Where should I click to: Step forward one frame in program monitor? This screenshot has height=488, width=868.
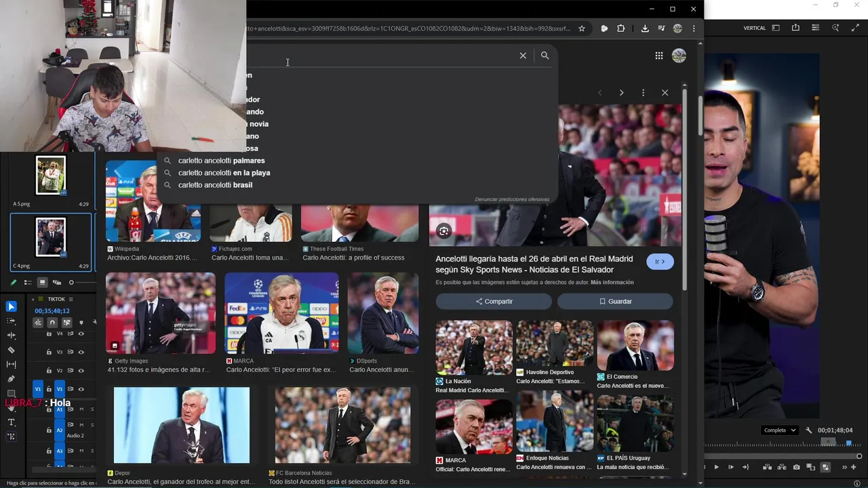[730, 467]
